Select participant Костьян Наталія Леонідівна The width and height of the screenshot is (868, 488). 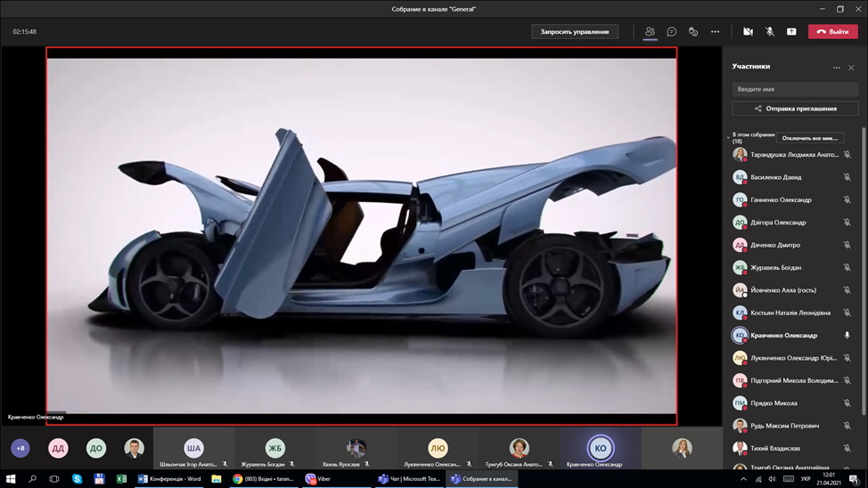click(792, 313)
